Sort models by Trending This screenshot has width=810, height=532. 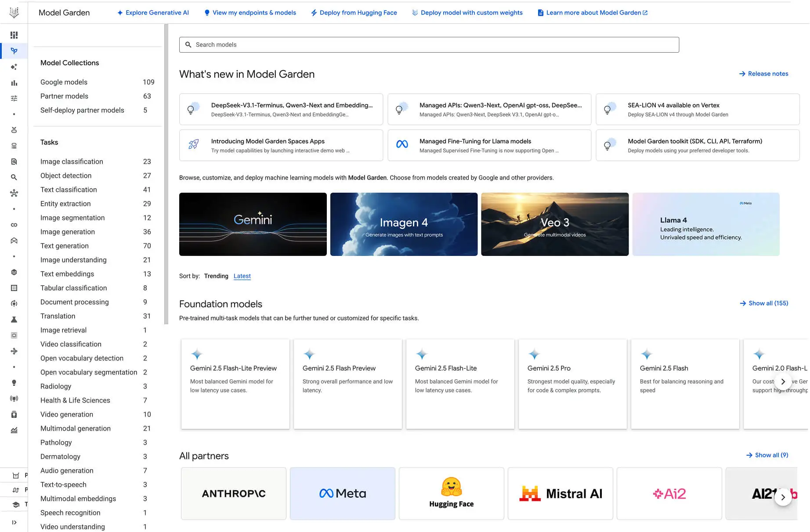point(216,276)
